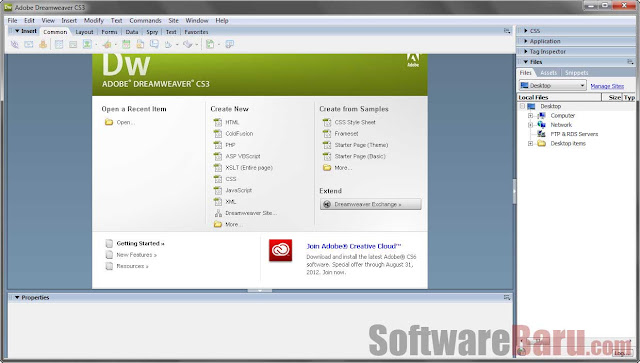Switch to the Assets tab

(548, 73)
